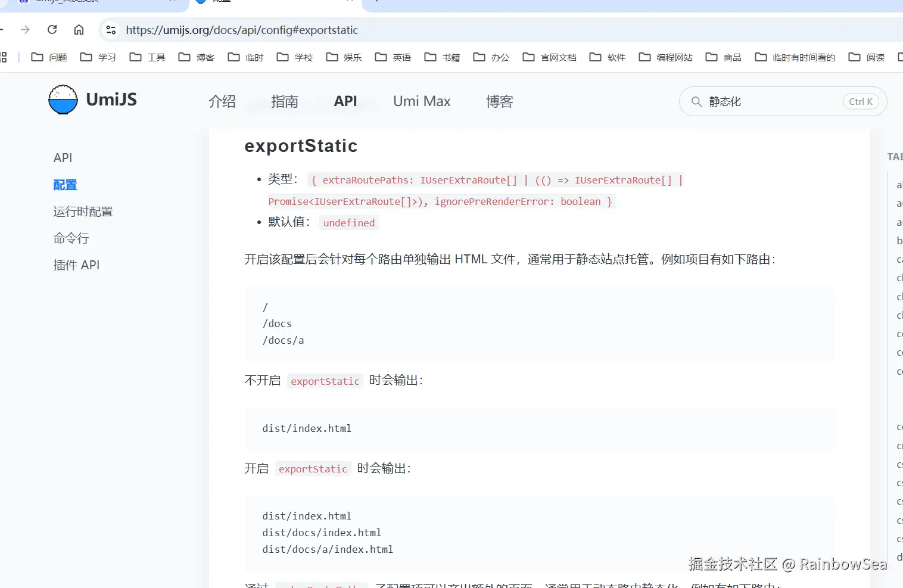903x588 pixels.
Task: Click exportStatic code after 不开启
Action: tap(325, 381)
